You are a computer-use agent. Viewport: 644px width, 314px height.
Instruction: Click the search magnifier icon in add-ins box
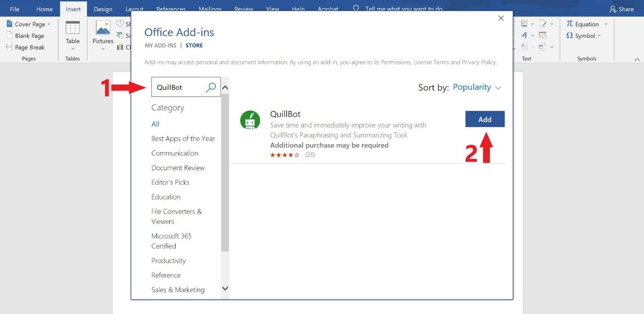(211, 87)
